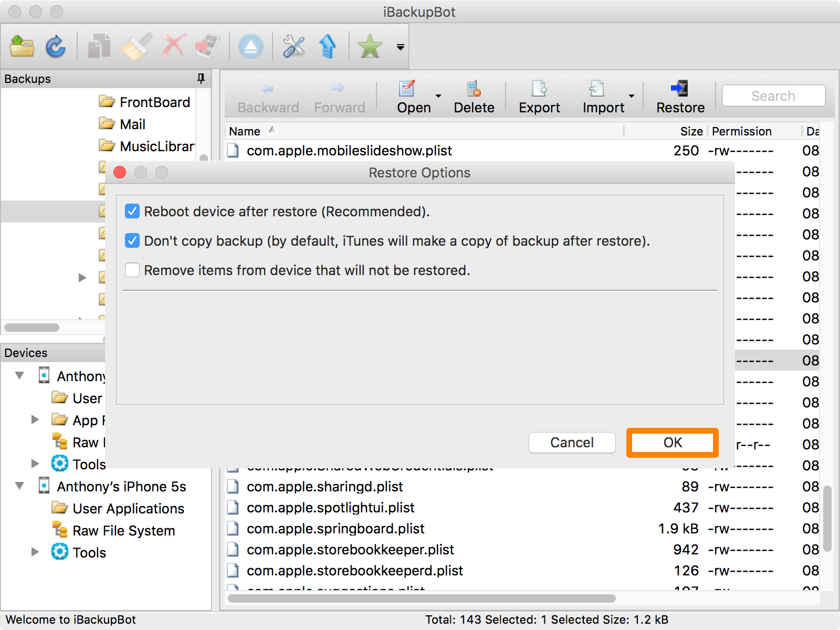
Task: Click the gray duplicate files toolbar icon
Action: [x=99, y=47]
